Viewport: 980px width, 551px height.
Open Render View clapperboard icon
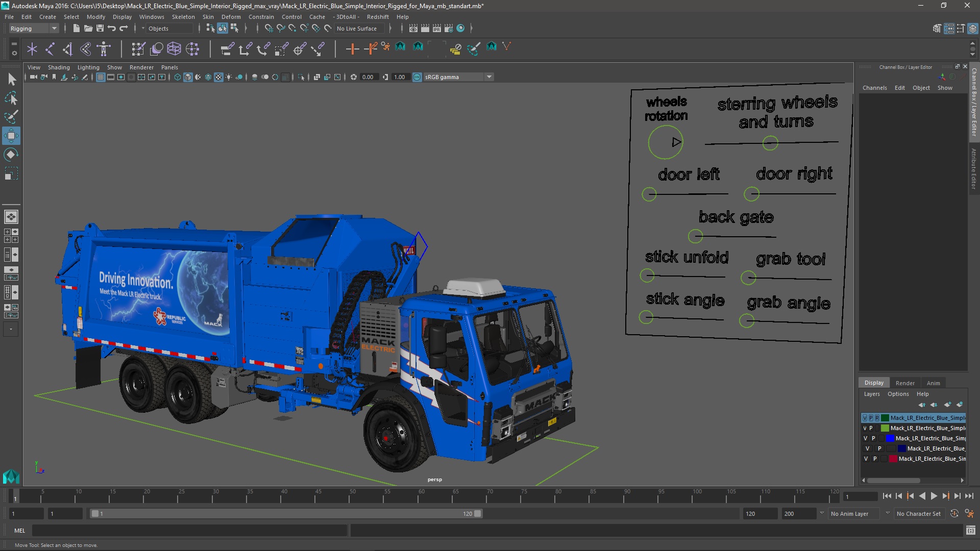pos(413,29)
